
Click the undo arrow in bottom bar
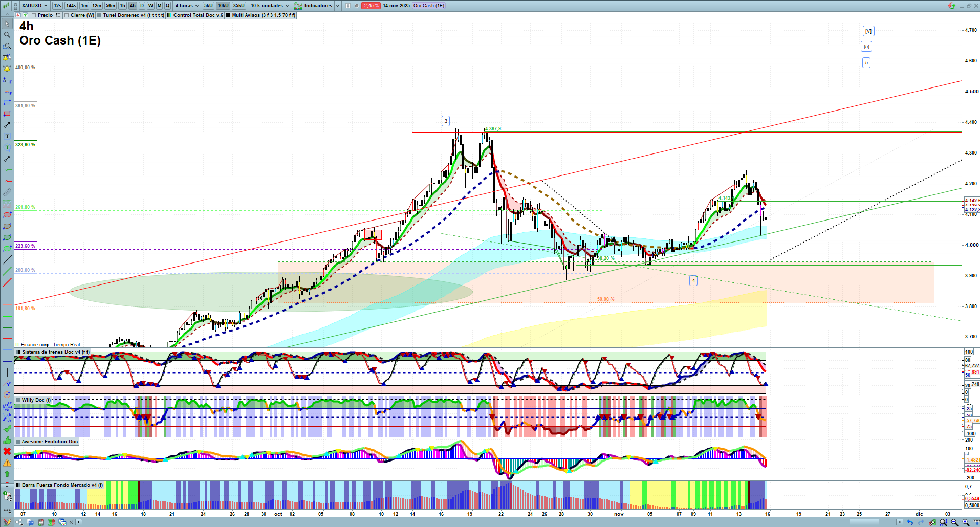pos(909,522)
